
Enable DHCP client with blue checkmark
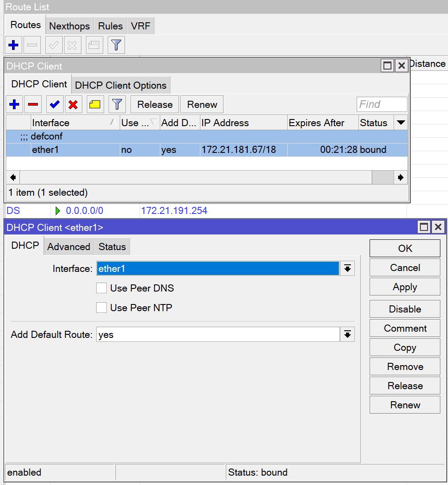pos(55,105)
